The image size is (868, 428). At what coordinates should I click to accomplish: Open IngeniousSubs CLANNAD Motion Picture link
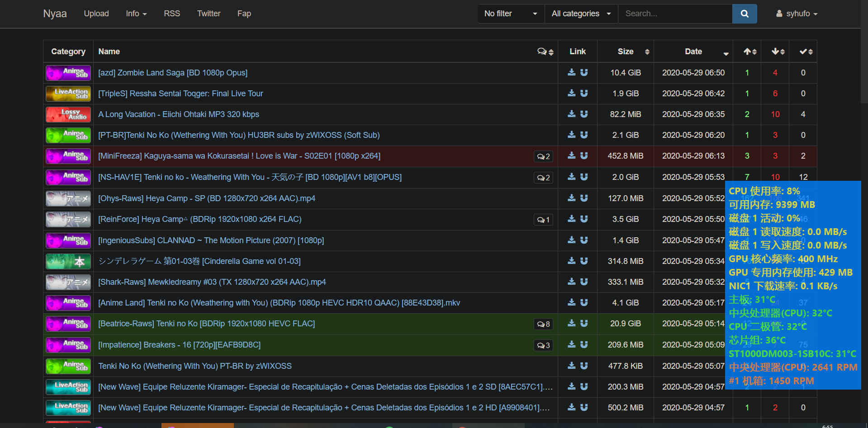(x=211, y=240)
